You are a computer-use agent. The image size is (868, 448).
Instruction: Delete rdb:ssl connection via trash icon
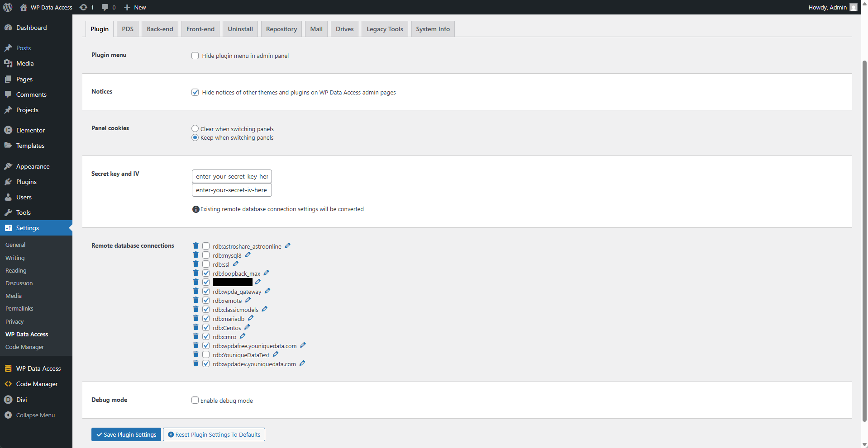tap(196, 264)
